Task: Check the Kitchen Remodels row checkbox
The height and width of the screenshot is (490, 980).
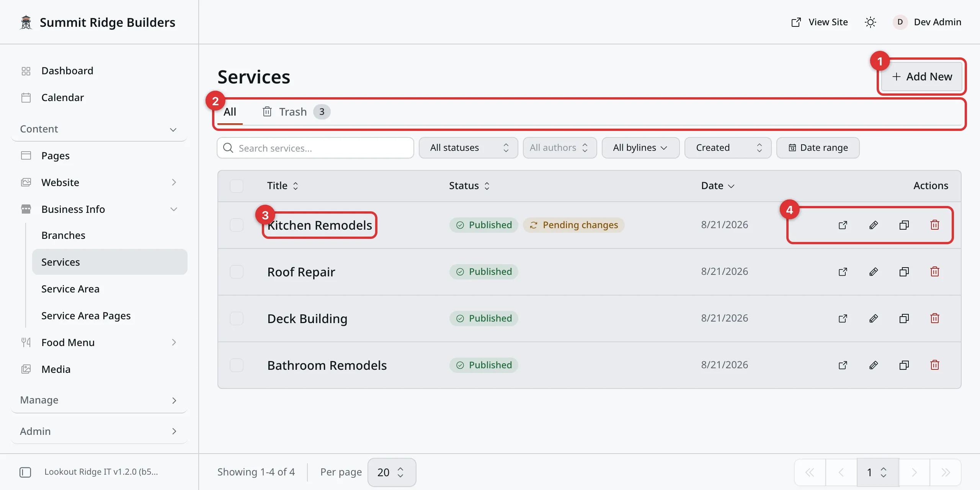Action: click(237, 225)
